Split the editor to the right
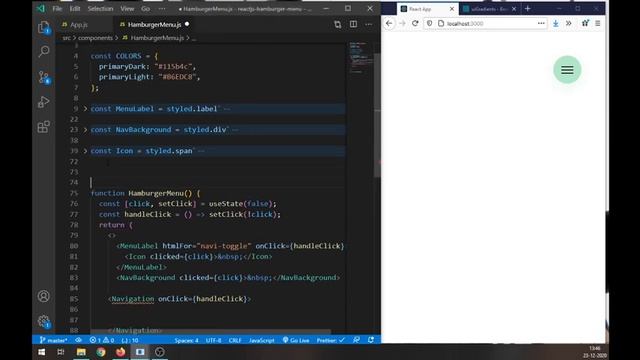640x360 pixels. pos(353,24)
